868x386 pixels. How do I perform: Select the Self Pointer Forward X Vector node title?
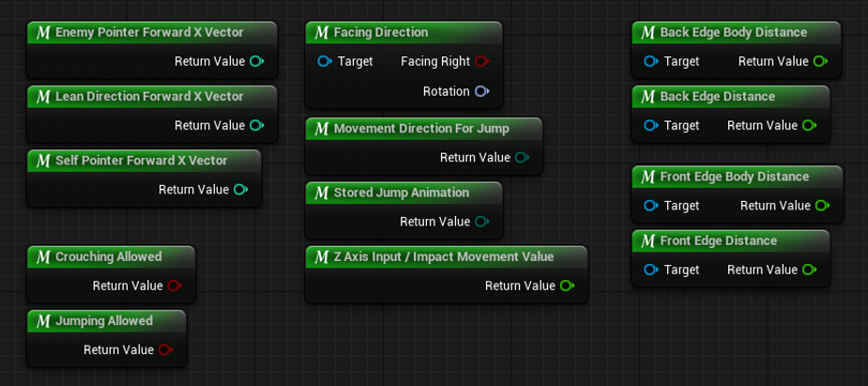[x=142, y=161]
